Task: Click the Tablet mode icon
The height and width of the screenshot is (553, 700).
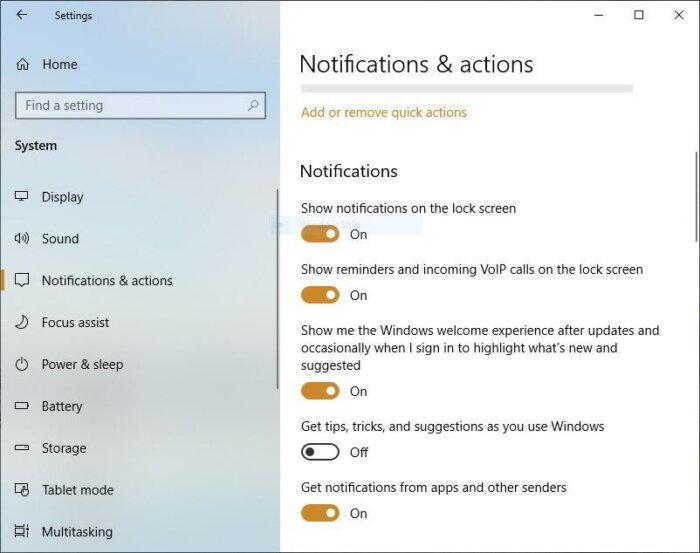Action: 22,490
